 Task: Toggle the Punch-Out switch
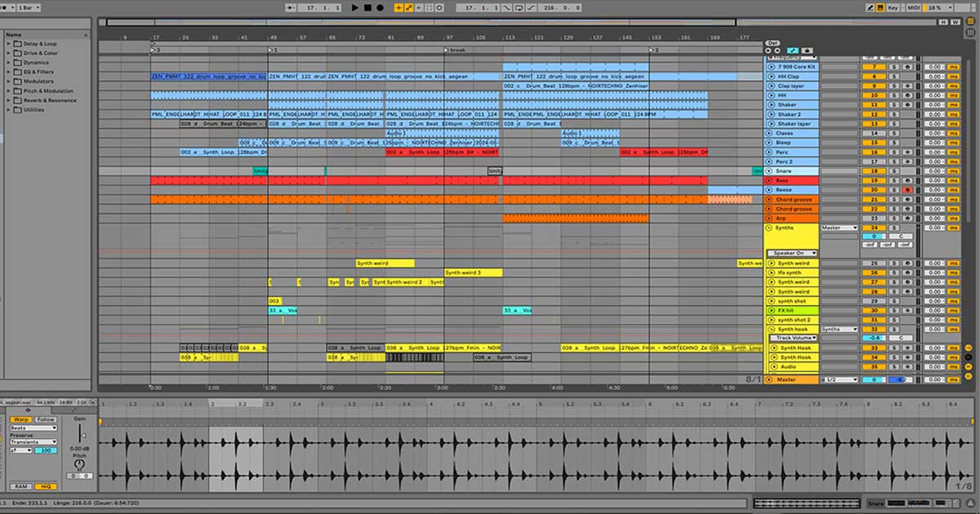point(532,7)
